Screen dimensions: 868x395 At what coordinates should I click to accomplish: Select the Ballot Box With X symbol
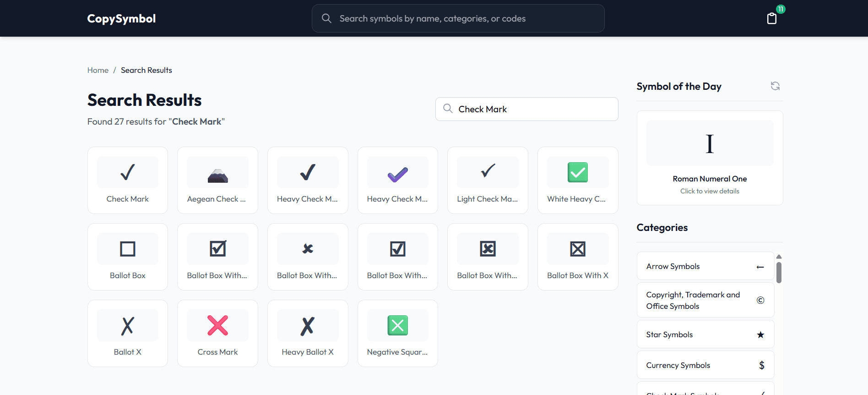577,257
